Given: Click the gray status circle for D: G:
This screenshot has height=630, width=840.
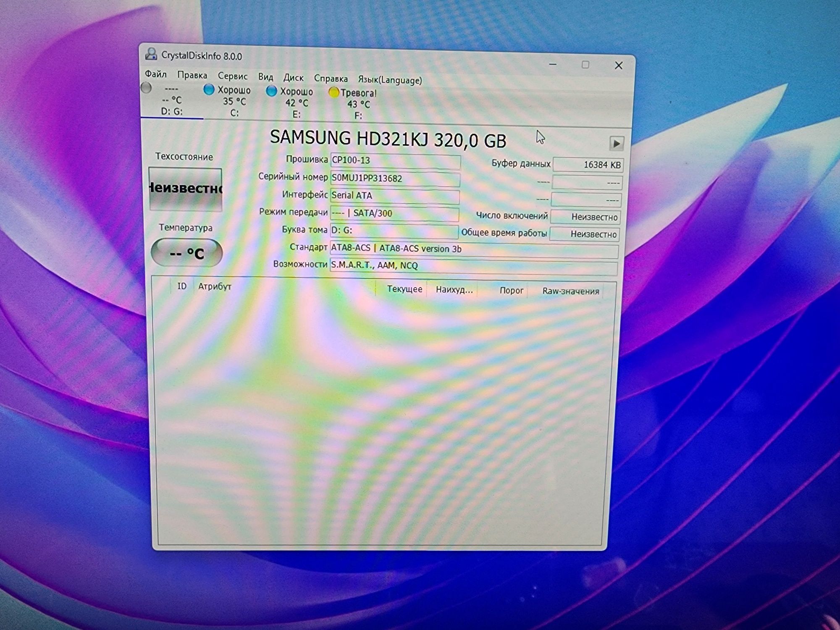Looking at the screenshot, I should (146, 88).
